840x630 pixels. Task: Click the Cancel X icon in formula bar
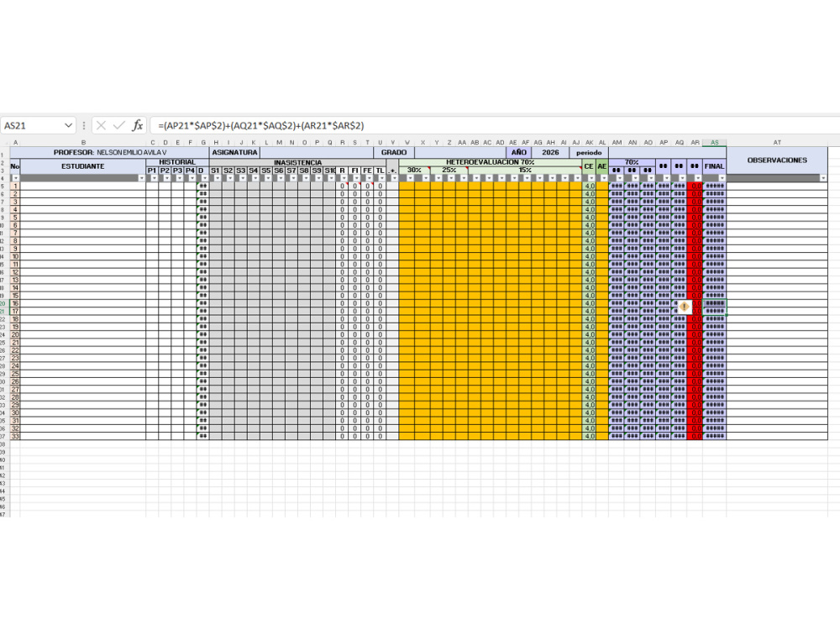pyautogui.click(x=101, y=125)
